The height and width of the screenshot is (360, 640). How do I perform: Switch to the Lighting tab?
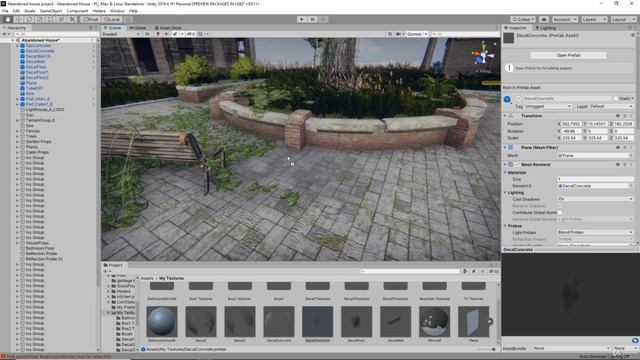(546, 28)
